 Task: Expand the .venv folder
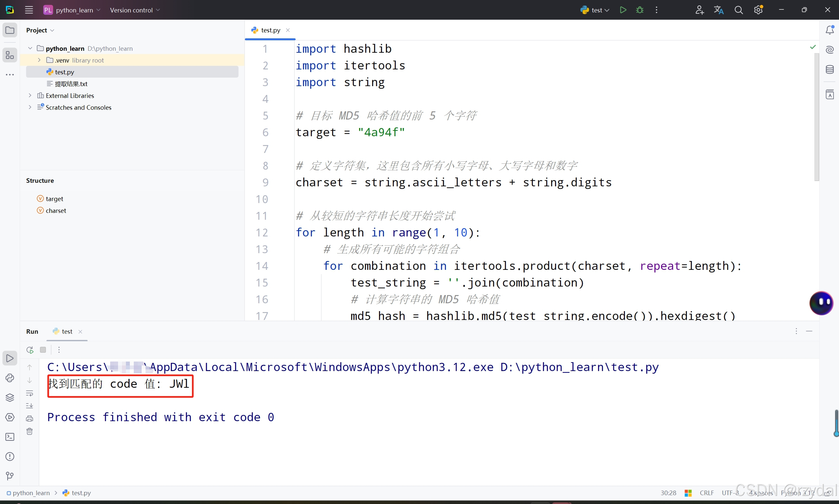[x=39, y=60]
